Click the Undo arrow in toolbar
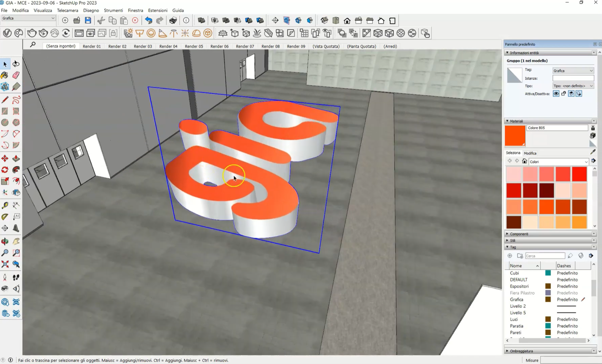The width and height of the screenshot is (602, 364). tap(148, 20)
